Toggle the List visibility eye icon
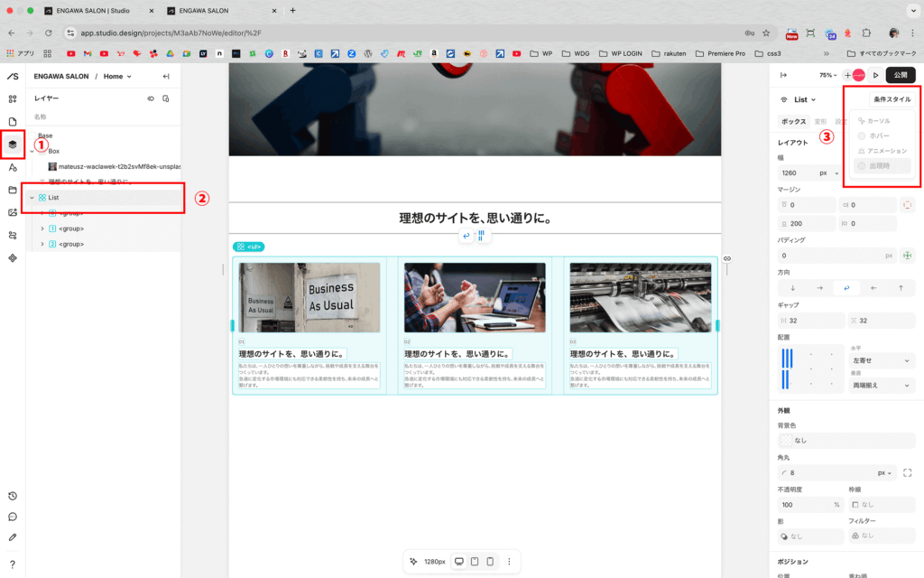 (x=150, y=98)
